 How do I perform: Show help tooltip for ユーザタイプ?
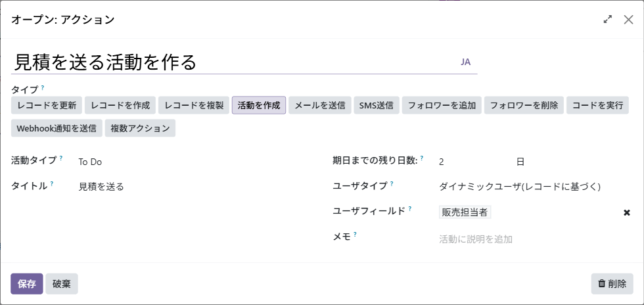pyautogui.click(x=392, y=183)
